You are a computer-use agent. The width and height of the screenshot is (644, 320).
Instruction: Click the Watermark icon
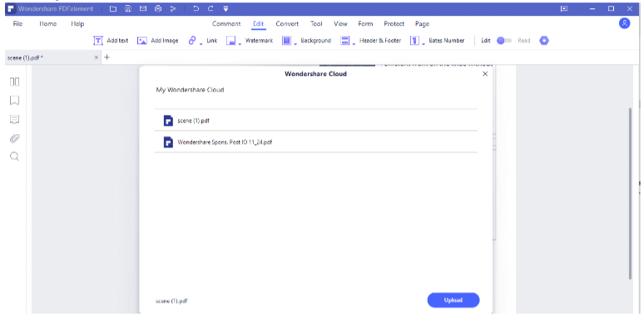coord(230,41)
